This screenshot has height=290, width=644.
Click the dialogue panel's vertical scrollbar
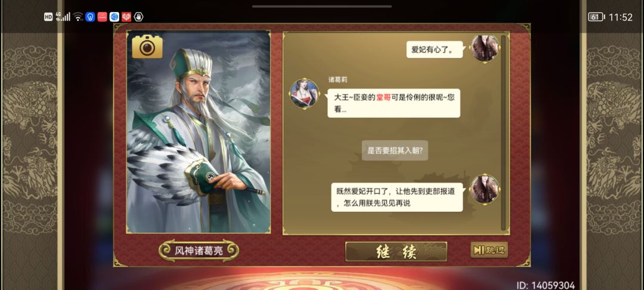point(503,132)
